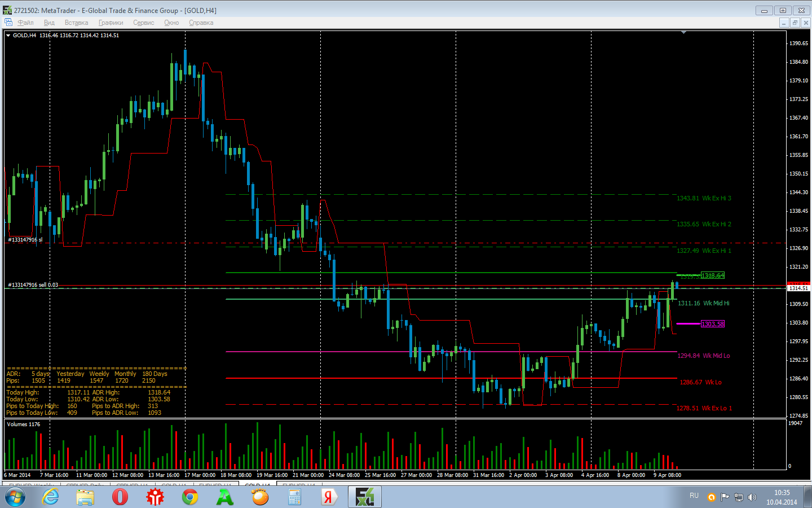Open the green letter A application
Image resolution: width=812 pixels, height=508 pixels.
[225, 497]
